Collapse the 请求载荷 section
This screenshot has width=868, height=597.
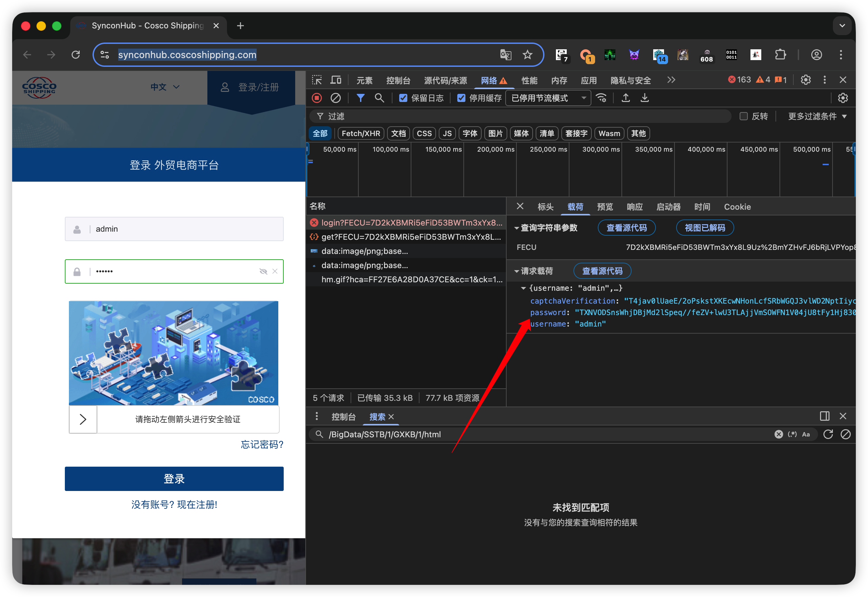point(517,271)
